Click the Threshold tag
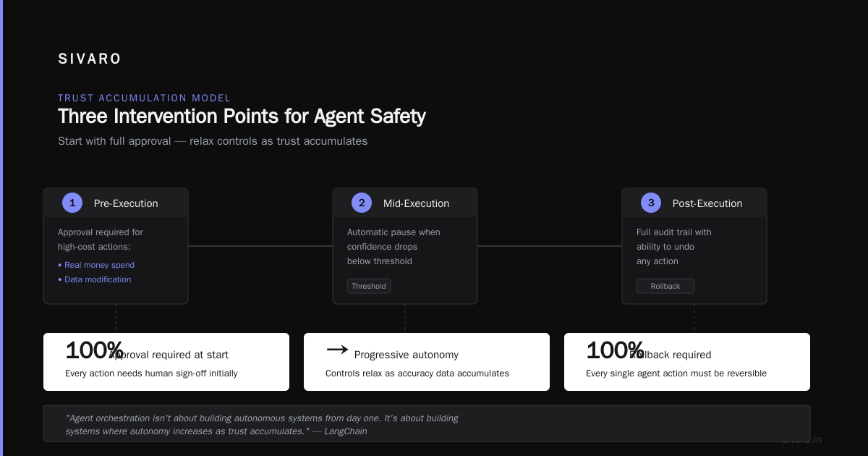This screenshot has width=868, height=456. coord(369,286)
